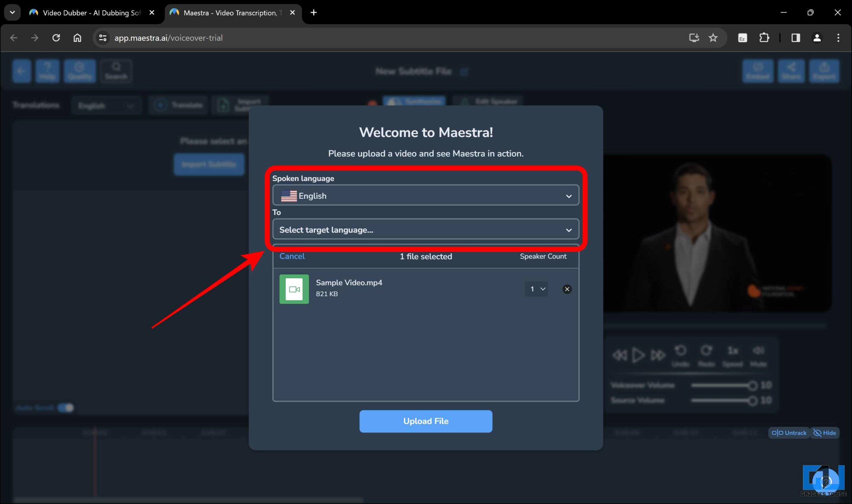Go to the browser home page
Image resolution: width=852 pixels, height=504 pixels.
pos(78,38)
